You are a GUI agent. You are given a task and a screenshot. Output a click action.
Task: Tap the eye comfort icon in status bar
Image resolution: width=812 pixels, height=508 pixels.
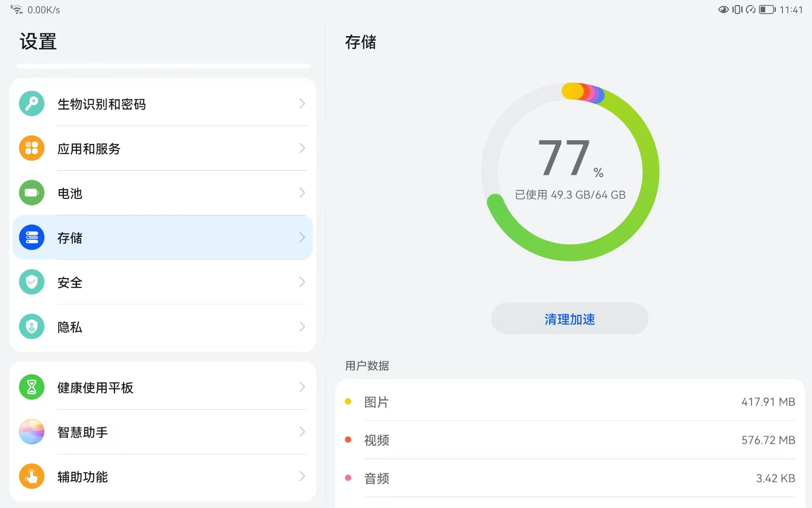(723, 10)
